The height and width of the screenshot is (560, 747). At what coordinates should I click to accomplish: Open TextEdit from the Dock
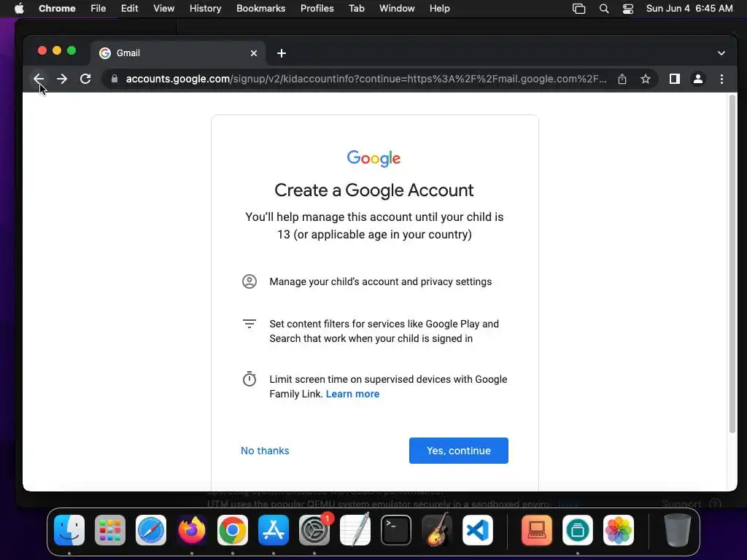pos(355,530)
